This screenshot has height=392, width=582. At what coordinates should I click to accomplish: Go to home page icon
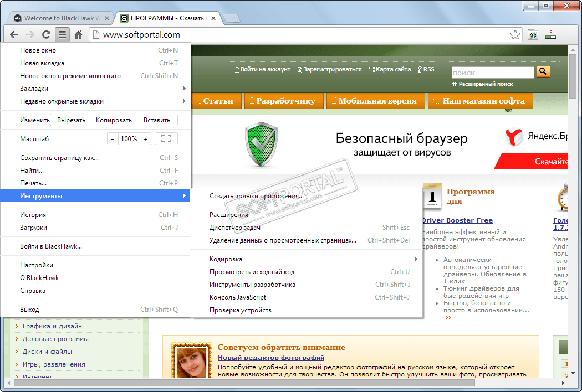(78, 35)
